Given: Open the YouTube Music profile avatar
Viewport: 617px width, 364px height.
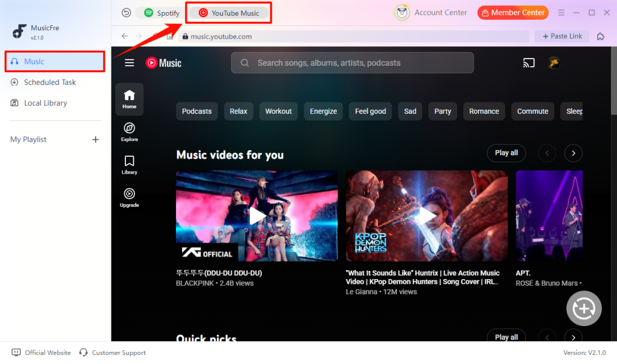Looking at the screenshot, I should (554, 63).
